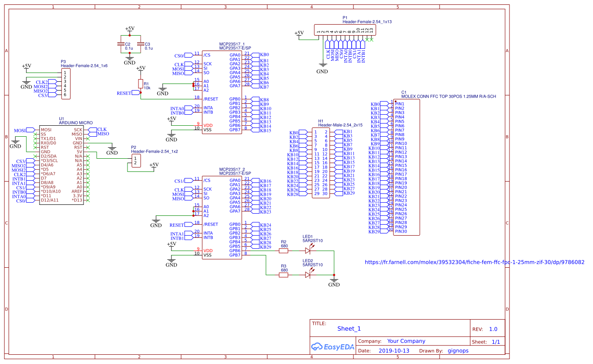Click CS3/ net flag on P3 header
The image size is (593, 364).
pos(47,95)
